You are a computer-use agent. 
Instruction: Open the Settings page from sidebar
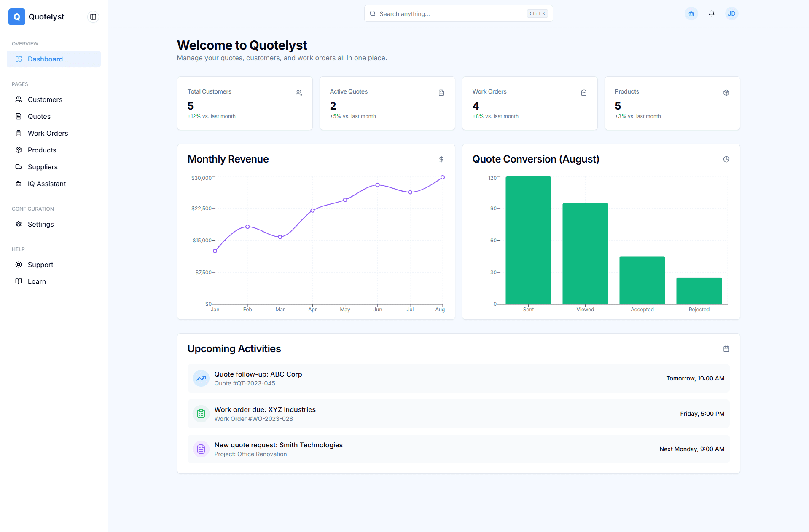click(40, 224)
